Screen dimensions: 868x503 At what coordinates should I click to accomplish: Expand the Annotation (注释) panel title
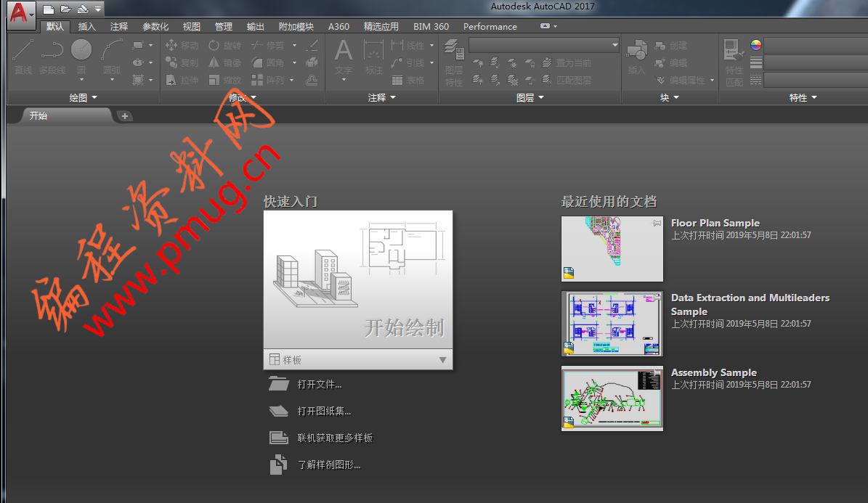(x=382, y=97)
